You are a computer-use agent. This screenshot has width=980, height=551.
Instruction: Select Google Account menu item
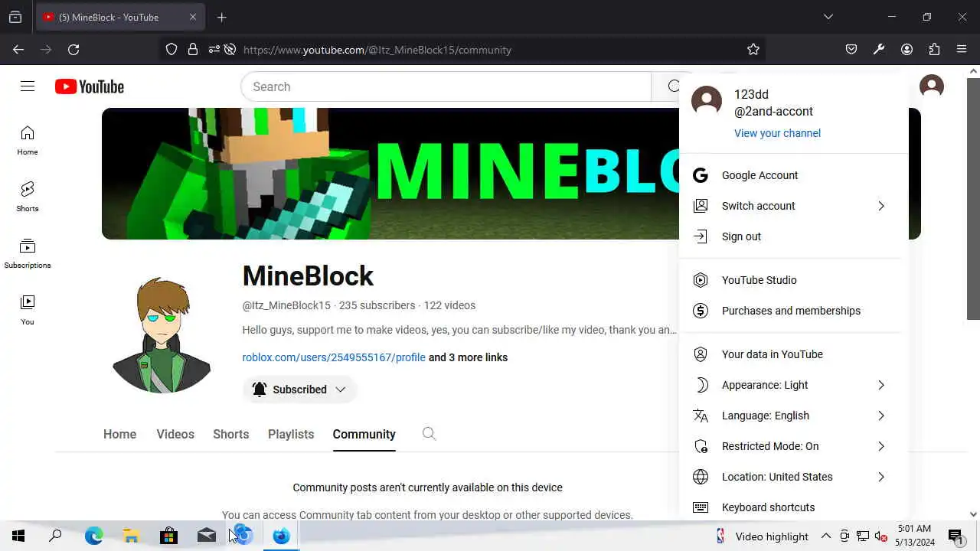coord(789,175)
